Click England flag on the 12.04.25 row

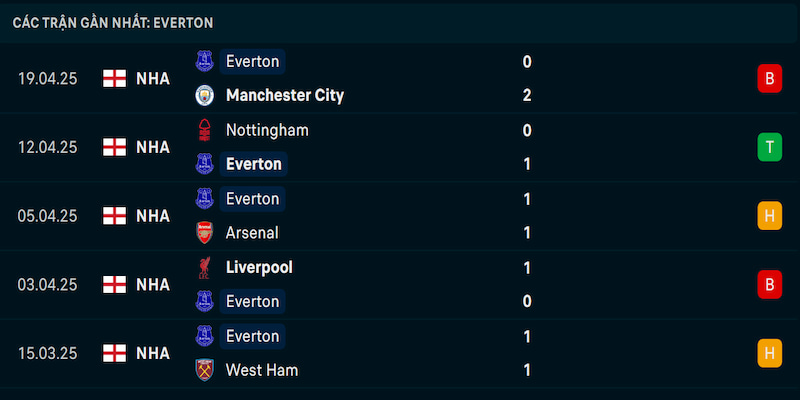point(114,147)
